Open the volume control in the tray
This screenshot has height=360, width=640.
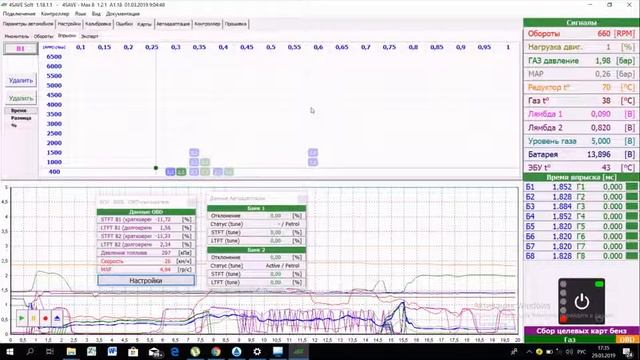tap(569, 351)
